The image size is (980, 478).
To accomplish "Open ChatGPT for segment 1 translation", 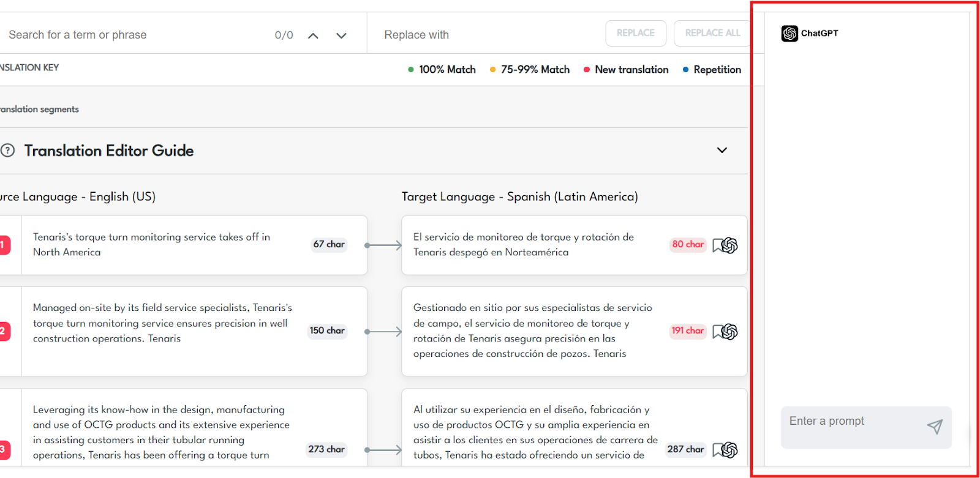I will (x=729, y=245).
